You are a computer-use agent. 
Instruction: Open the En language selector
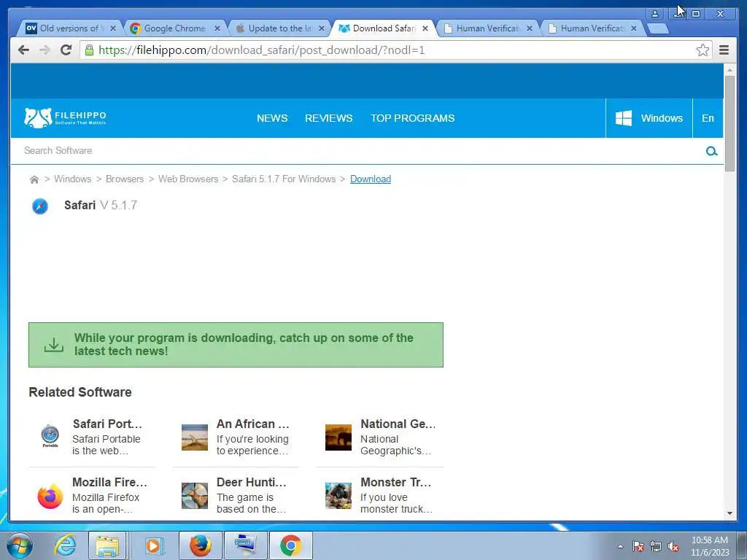pyautogui.click(x=708, y=118)
